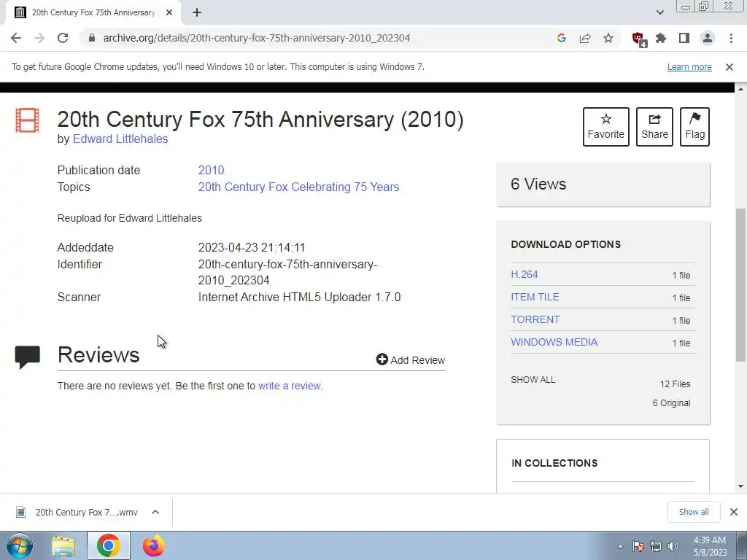Image resolution: width=747 pixels, height=560 pixels.
Task: Open 20th Century Fox Celebrating 75 Years topic
Action: (298, 187)
